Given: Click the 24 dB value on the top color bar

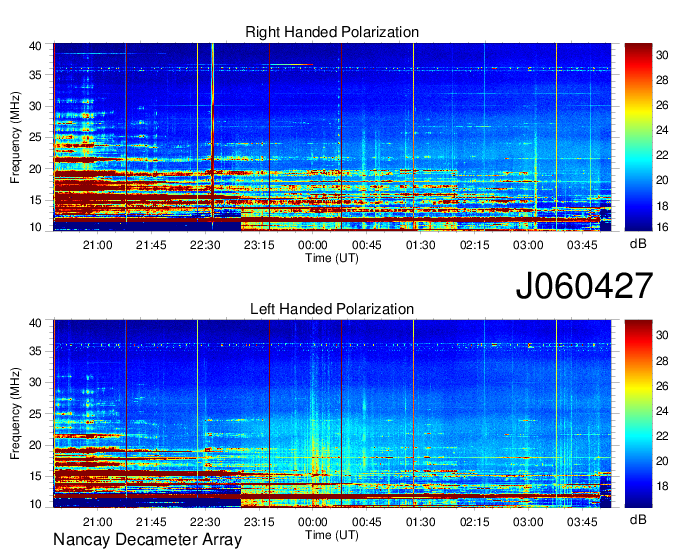Looking at the screenshot, I should point(662,130).
